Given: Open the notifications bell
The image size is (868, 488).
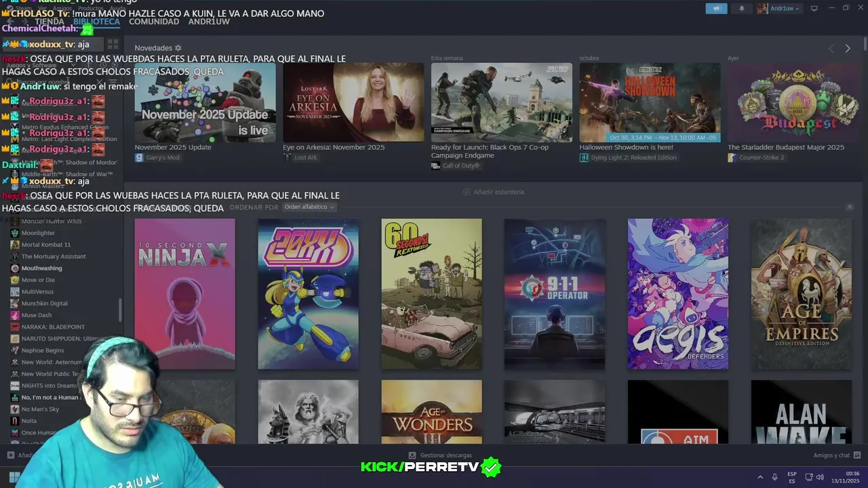Looking at the screenshot, I should point(741,8).
